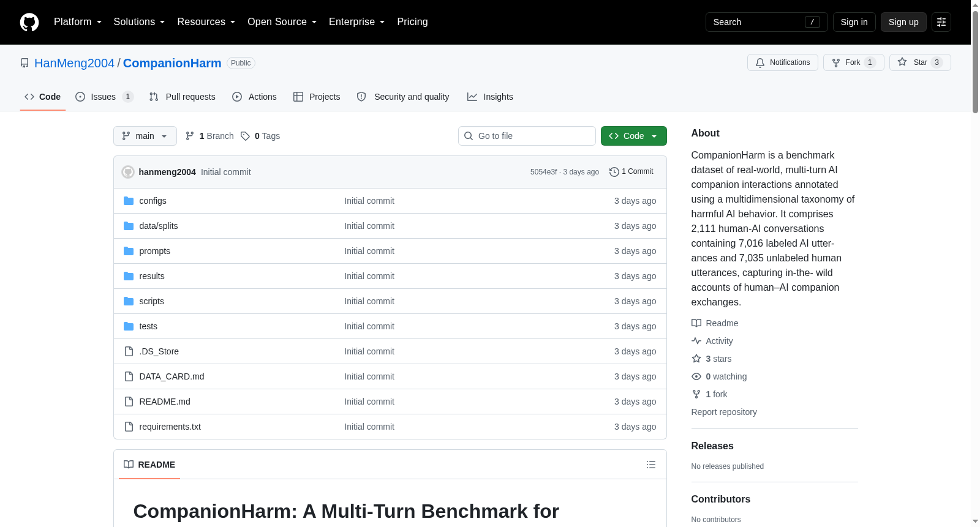Open the 0 Tags link
Viewport: 980px width, 527px height.
pyautogui.click(x=260, y=136)
